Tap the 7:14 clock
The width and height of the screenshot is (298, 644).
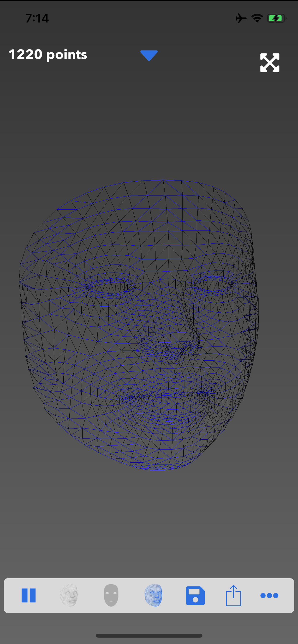click(x=37, y=18)
